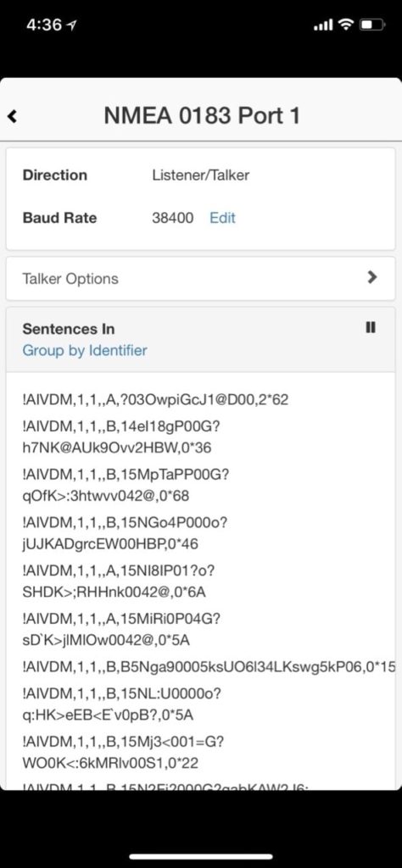Pause the incoming sentences stream
This screenshot has width=402, height=868.
[x=371, y=328]
